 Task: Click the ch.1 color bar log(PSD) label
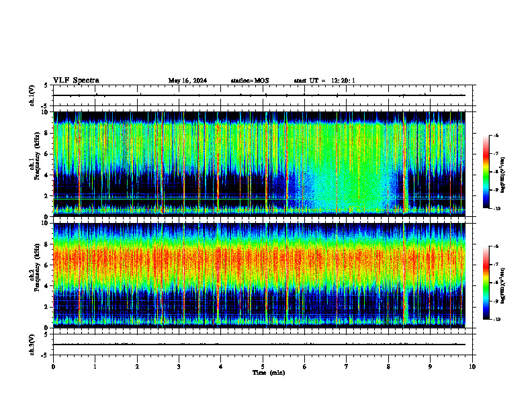(502, 175)
